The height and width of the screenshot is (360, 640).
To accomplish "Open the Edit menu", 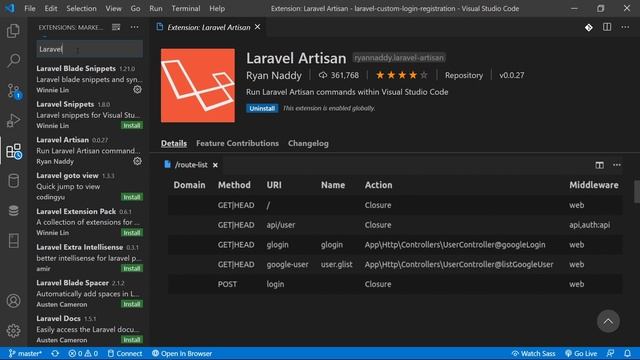I will (x=51, y=8).
